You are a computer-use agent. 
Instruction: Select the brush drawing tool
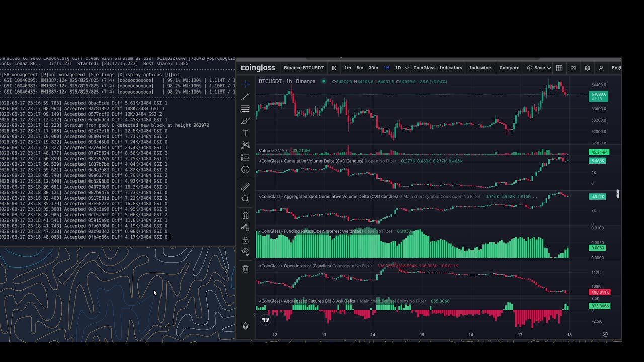coord(246,121)
